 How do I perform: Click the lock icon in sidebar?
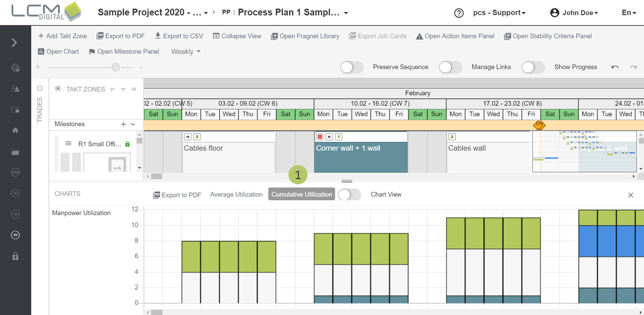pos(15,256)
